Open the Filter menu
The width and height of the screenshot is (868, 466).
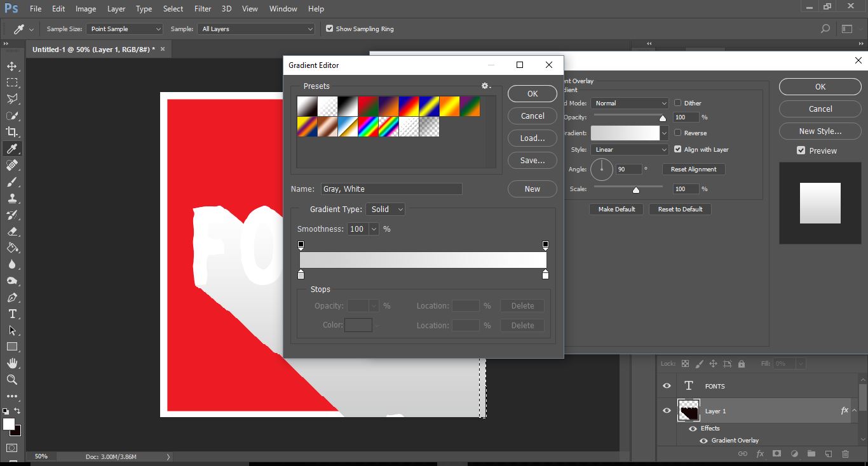(x=203, y=9)
